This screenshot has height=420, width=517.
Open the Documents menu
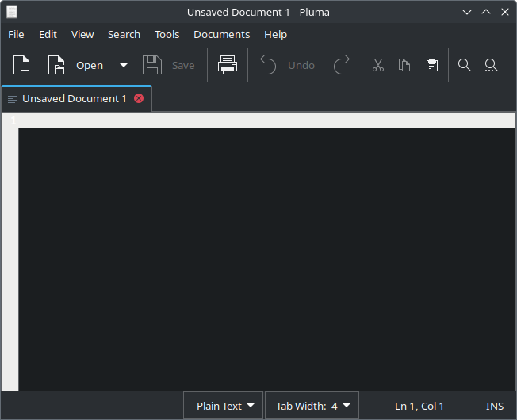point(221,34)
